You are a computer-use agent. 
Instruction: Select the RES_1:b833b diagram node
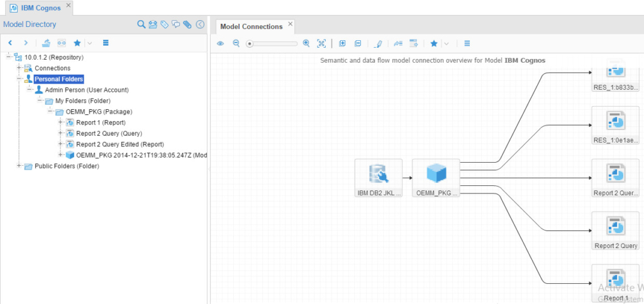tap(615, 75)
